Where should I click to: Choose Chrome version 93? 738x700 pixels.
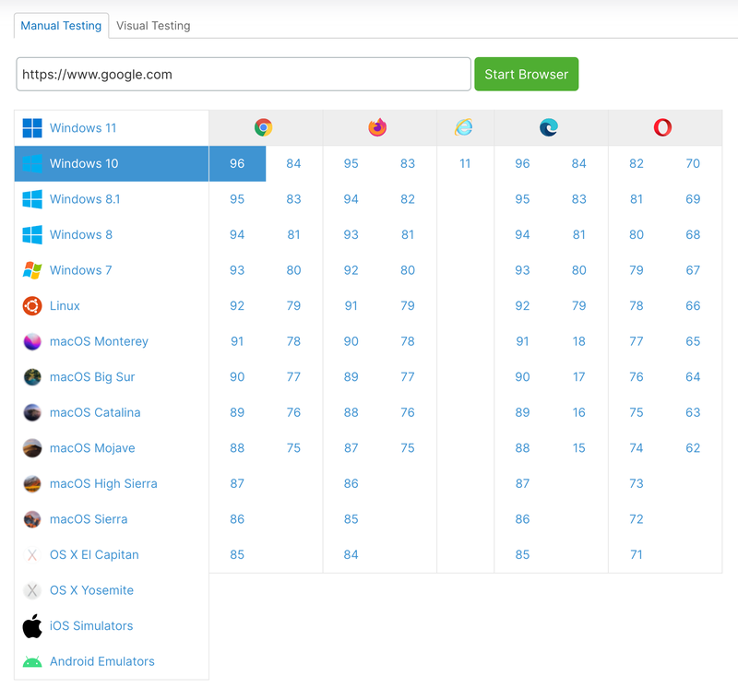(x=237, y=270)
